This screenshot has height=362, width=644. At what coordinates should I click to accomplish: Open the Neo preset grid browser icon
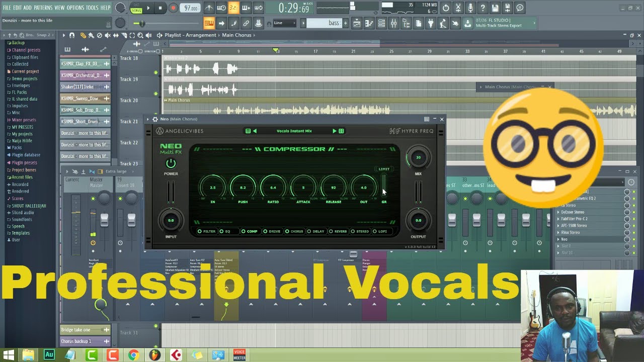pyautogui.click(x=341, y=131)
